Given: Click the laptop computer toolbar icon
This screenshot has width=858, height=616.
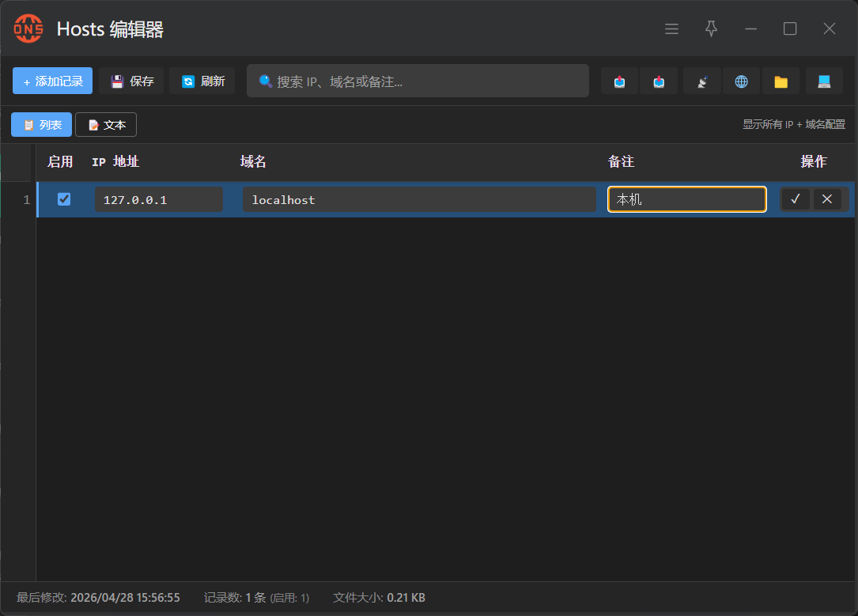Looking at the screenshot, I should (x=824, y=81).
